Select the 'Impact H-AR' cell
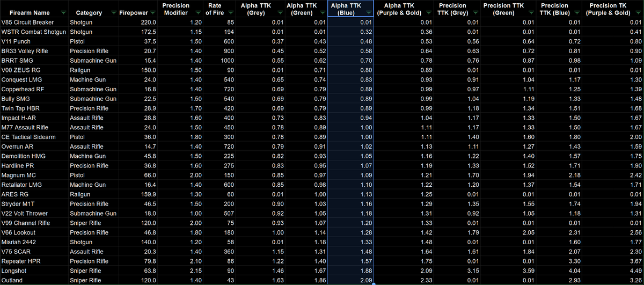644x285 pixels. coord(34,118)
